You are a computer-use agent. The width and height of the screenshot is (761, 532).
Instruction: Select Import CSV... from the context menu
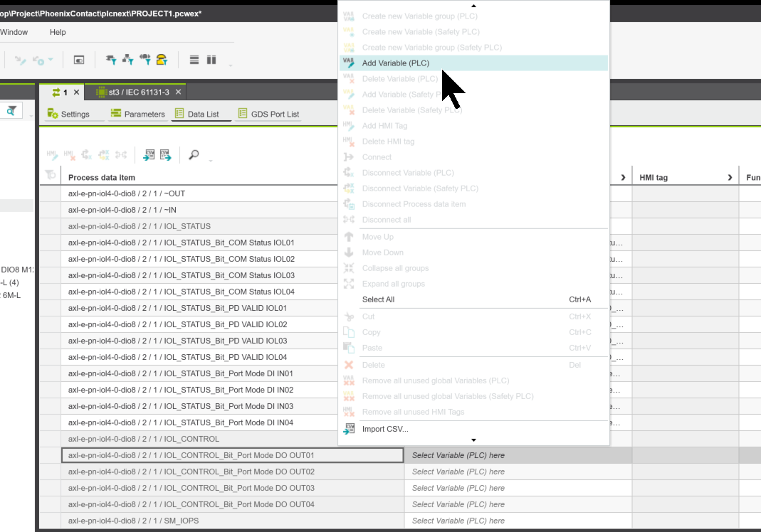385,429
